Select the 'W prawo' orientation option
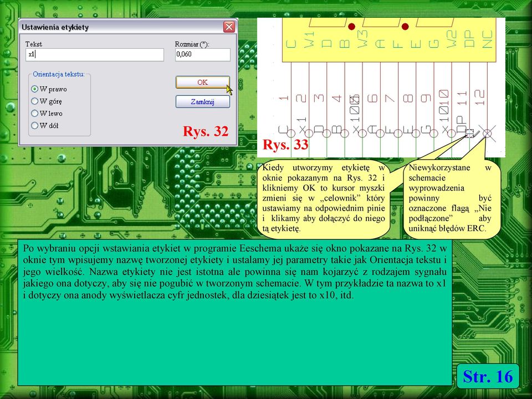This screenshot has width=532, height=399. [49, 89]
